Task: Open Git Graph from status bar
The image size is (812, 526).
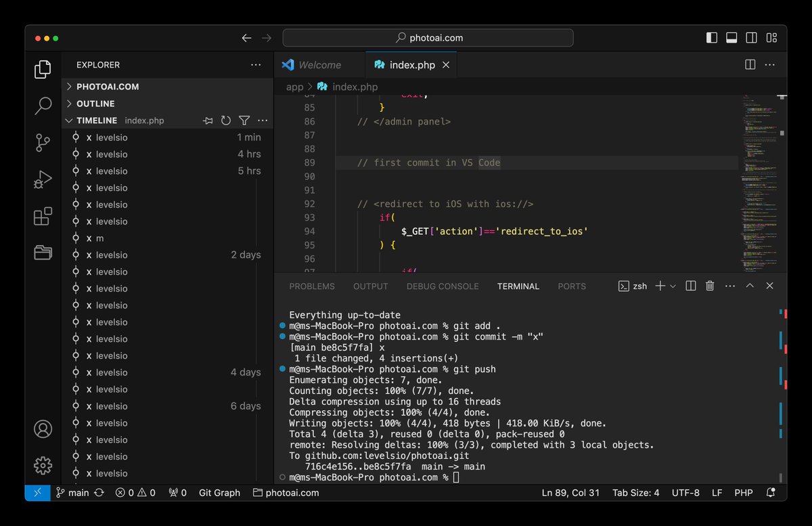Action: [219, 493]
